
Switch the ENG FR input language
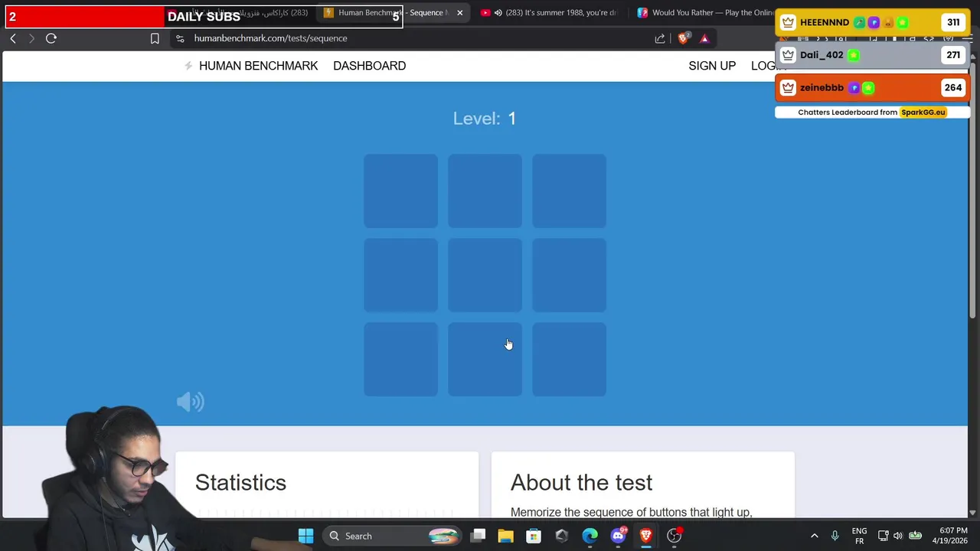[x=859, y=536]
